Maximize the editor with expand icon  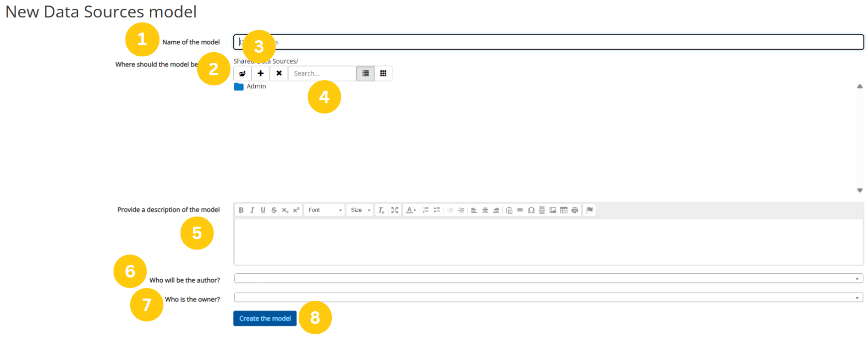[x=395, y=210]
